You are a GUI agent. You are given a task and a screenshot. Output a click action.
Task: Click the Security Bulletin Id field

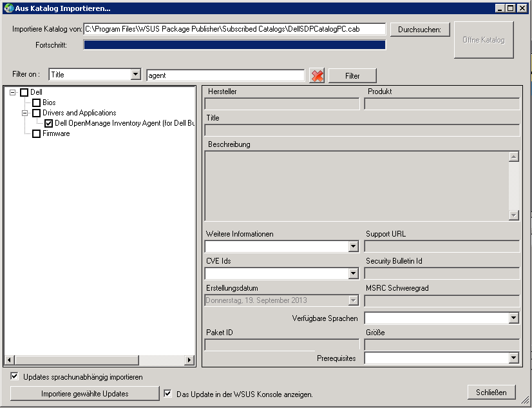442,273
